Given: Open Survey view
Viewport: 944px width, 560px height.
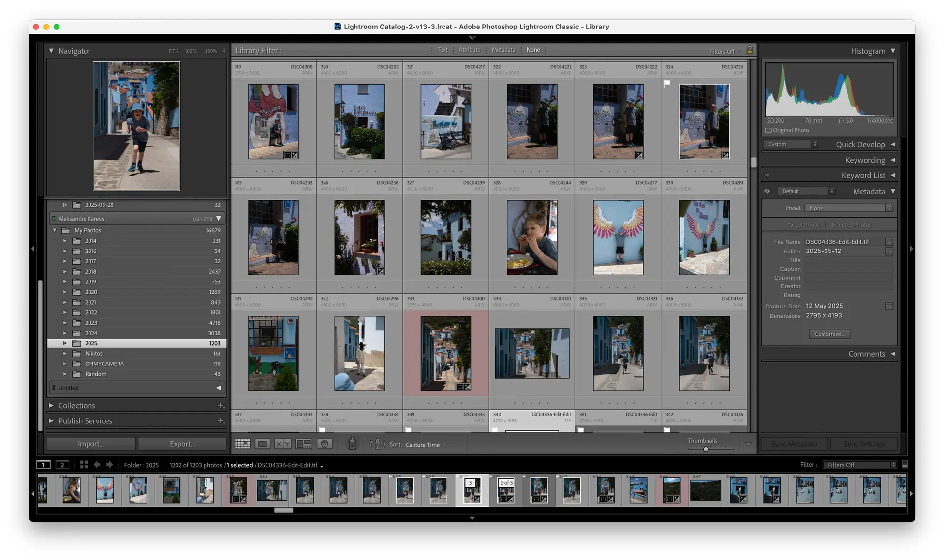Looking at the screenshot, I should pos(303,444).
